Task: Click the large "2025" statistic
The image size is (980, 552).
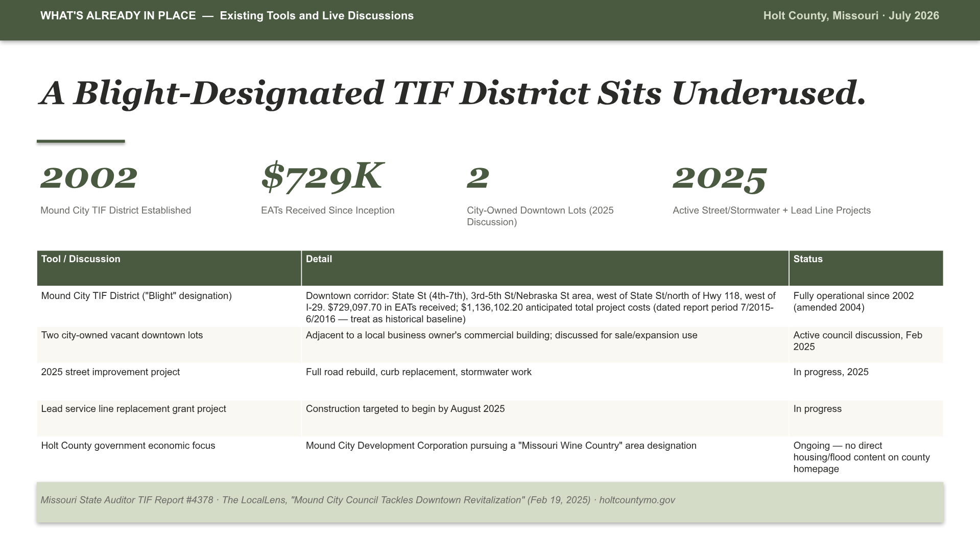Action: pyautogui.click(x=720, y=179)
